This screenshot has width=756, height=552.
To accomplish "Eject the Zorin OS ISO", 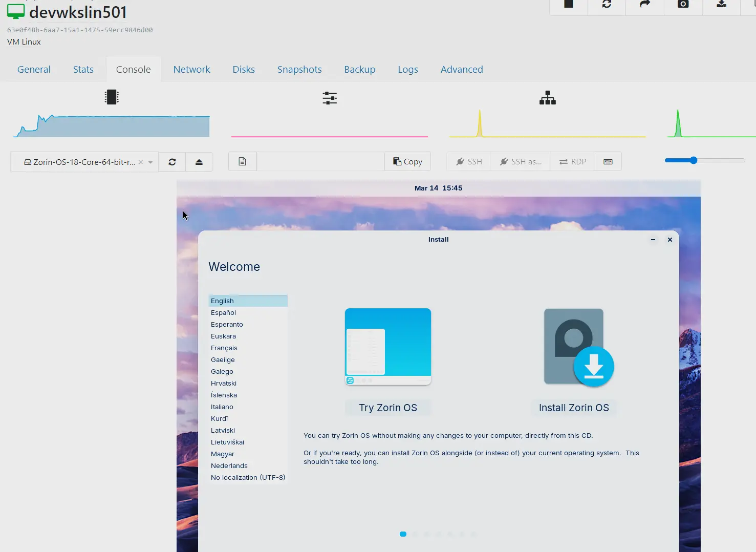I will [x=199, y=161].
